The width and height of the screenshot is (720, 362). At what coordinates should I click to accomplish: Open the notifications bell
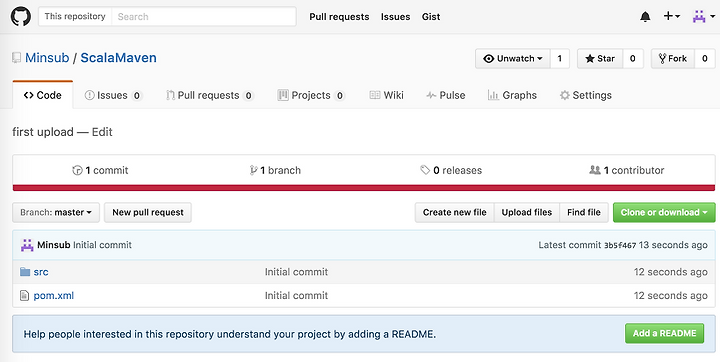[645, 17]
